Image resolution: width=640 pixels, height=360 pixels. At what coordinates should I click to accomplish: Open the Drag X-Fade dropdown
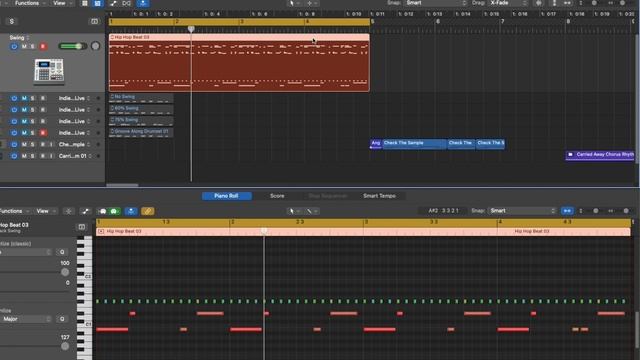tap(508, 3)
